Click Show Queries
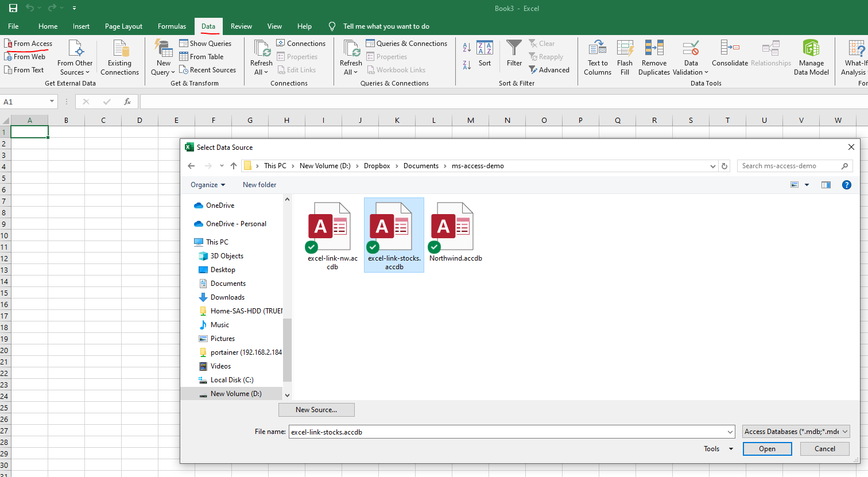This screenshot has width=868, height=477. [205, 44]
